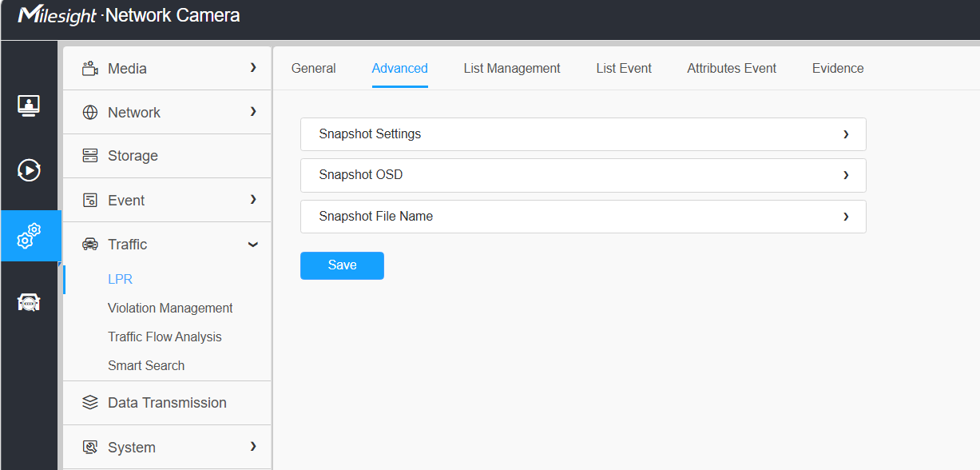Viewport: 980px width, 470px height.
Task: Open the vehicle/LPR sidebar icon
Action: pos(30,302)
